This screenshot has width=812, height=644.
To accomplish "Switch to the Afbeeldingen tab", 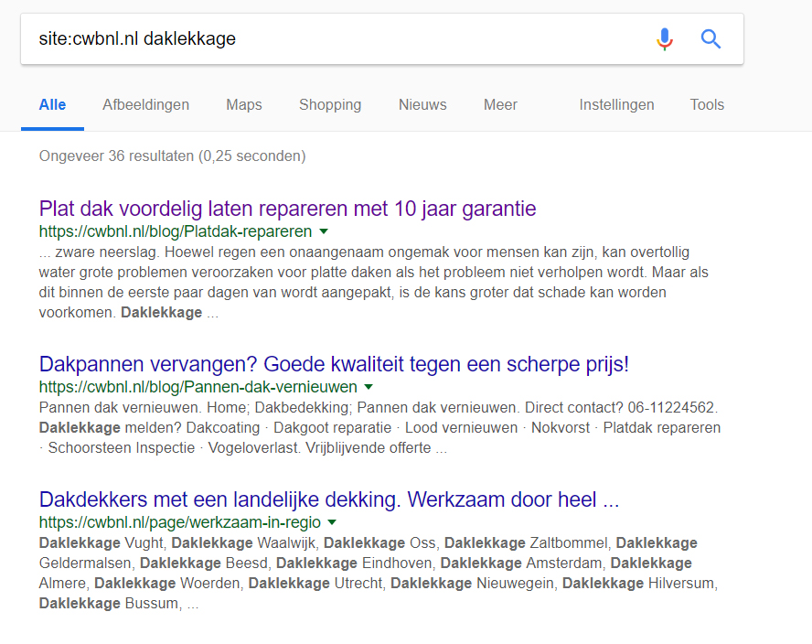I will [x=145, y=104].
